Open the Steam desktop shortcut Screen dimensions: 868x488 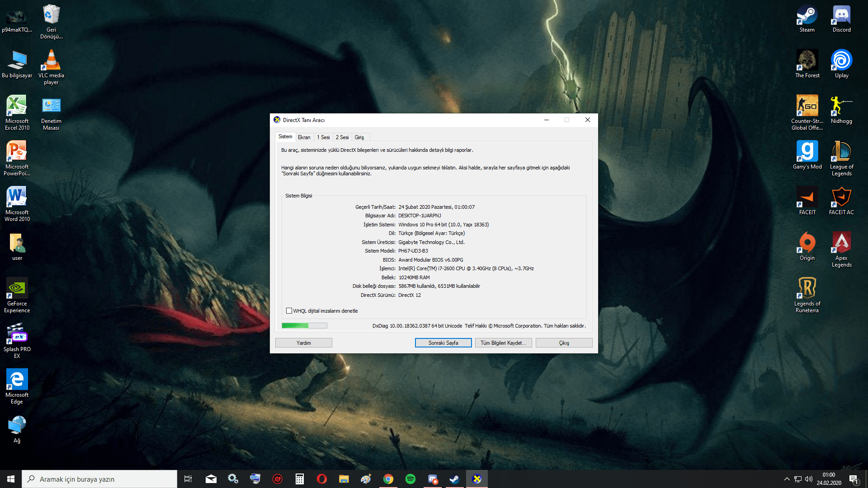click(807, 18)
